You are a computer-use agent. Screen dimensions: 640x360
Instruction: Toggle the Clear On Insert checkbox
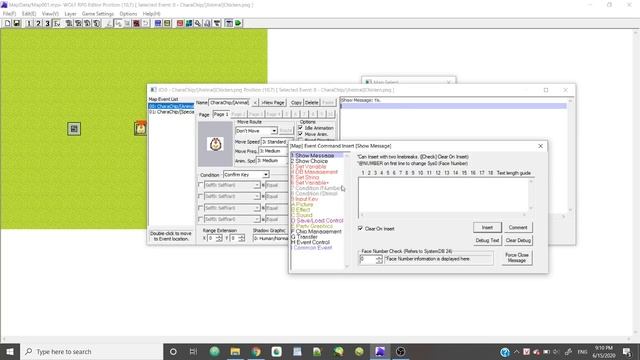(x=360, y=229)
